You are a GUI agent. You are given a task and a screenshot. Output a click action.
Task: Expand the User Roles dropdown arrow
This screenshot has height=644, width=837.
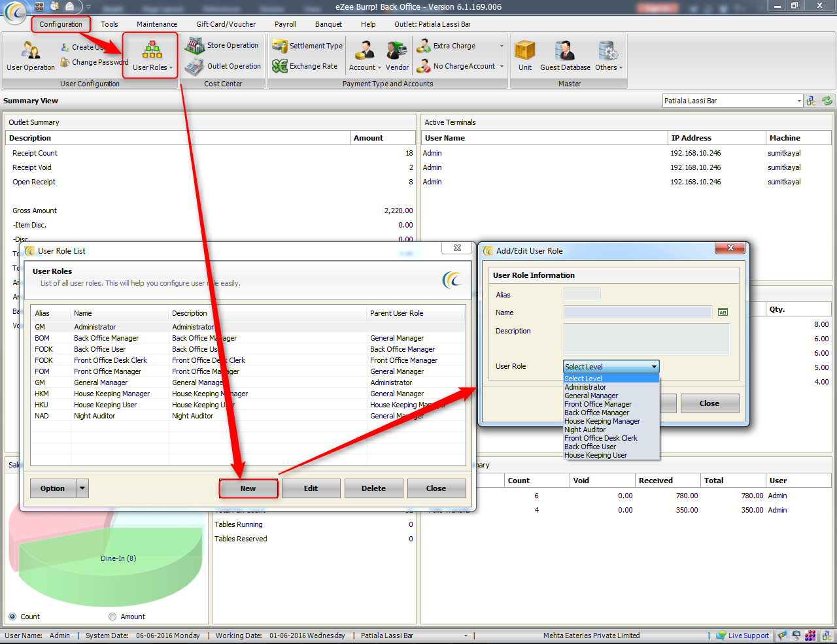171,68
